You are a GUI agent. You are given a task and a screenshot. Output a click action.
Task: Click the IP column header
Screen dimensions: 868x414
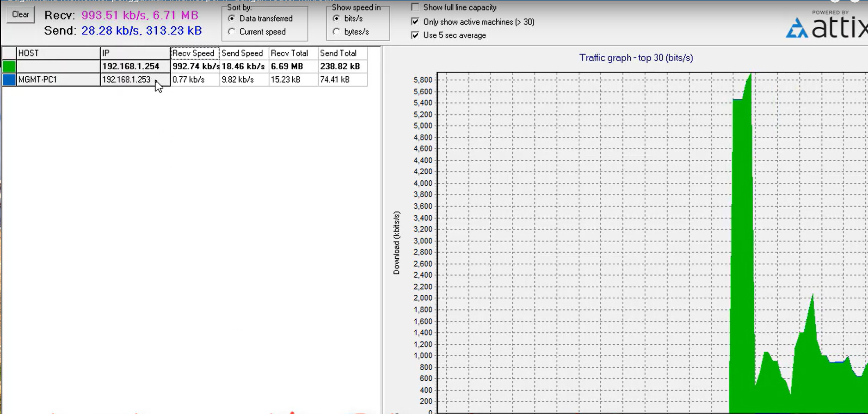[135, 53]
